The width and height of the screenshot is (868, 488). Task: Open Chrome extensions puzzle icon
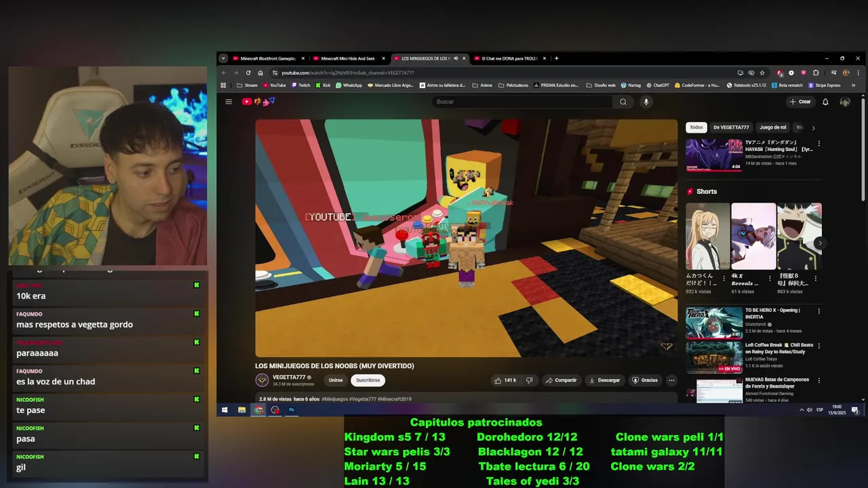point(816,73)
